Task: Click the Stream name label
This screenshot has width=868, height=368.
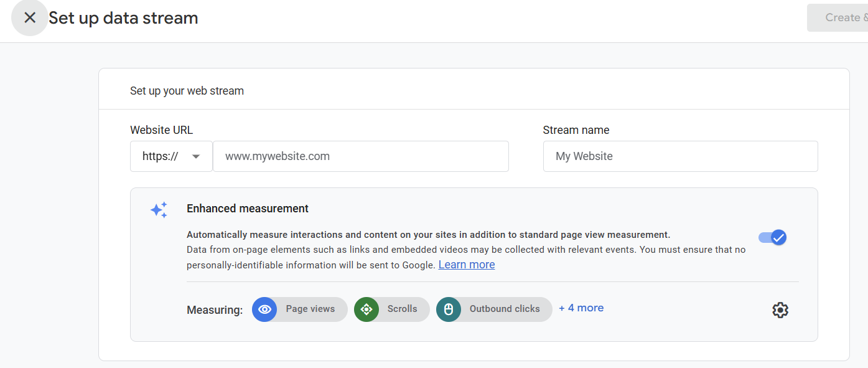Action: tap(576, 130)
